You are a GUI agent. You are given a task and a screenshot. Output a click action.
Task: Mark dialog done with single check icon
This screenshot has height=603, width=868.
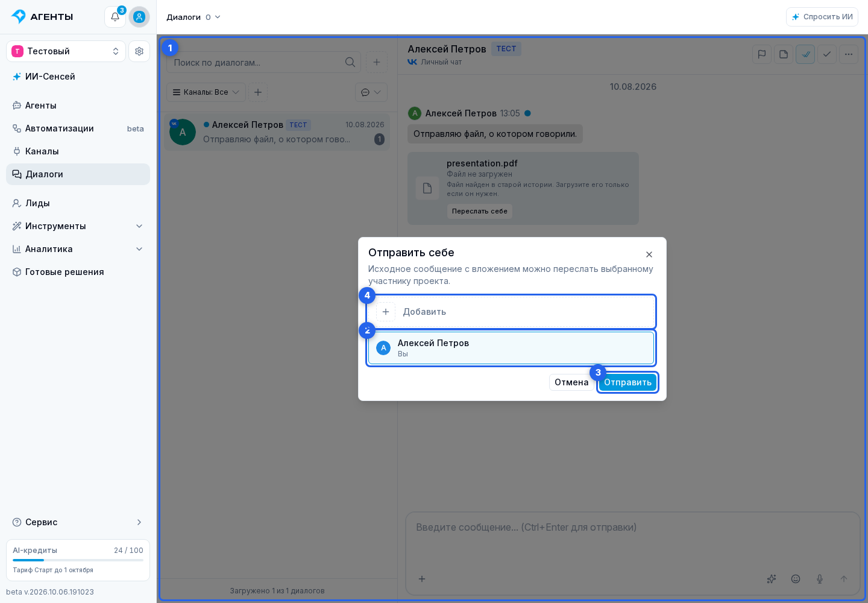827,54
